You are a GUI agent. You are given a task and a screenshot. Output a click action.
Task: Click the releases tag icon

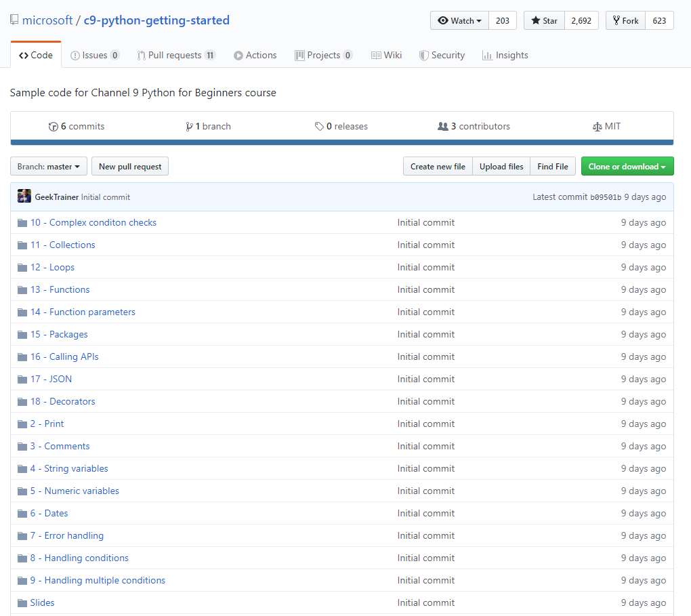(319, 127)
